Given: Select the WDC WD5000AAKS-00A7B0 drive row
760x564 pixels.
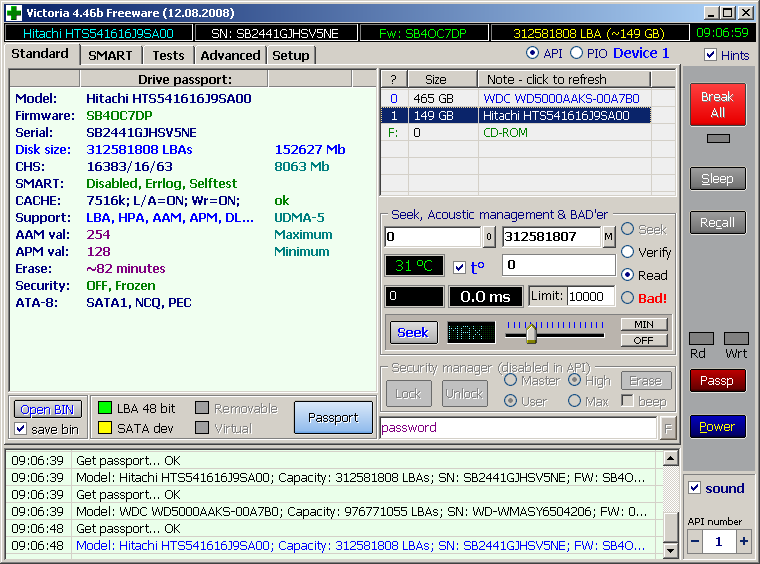Looking at the screenshot, I should (x=516, y=98).
